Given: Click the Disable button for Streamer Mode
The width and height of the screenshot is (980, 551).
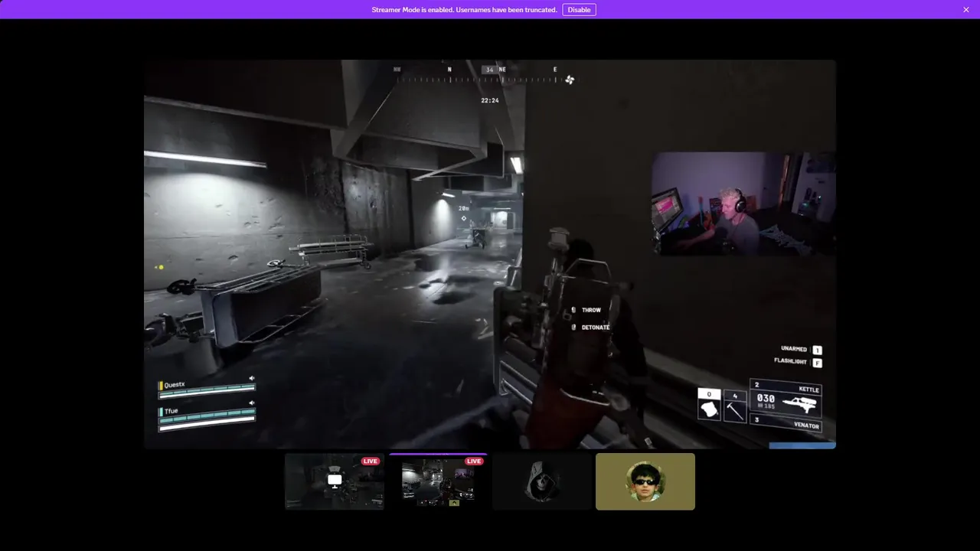Looking at the screenshot, I should [x=579, y=10].
